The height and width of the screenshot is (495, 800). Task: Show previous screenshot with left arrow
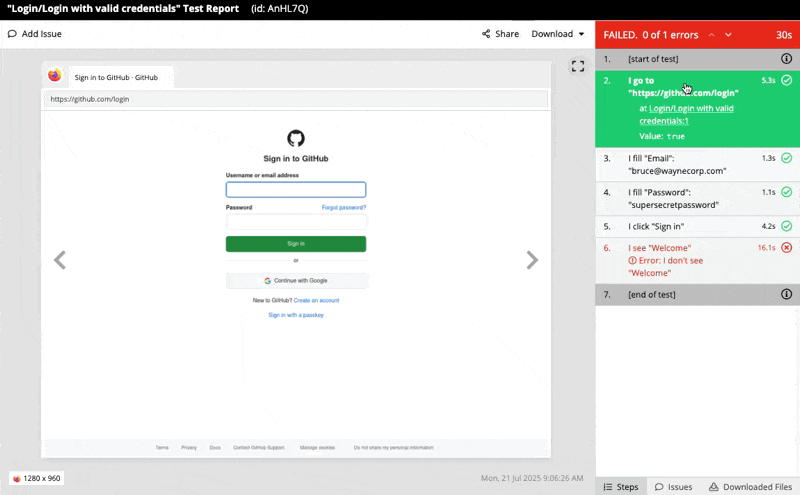[60, 260]
